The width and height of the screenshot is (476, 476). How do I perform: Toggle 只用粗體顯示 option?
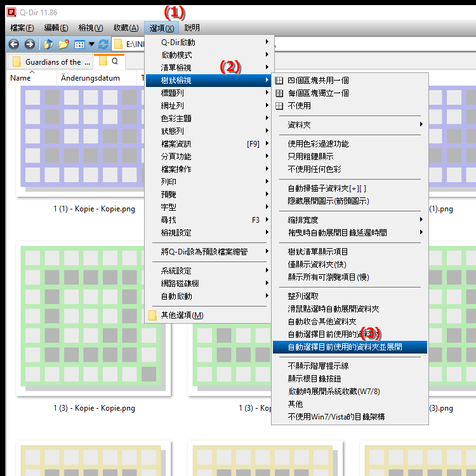click(350, 157)
